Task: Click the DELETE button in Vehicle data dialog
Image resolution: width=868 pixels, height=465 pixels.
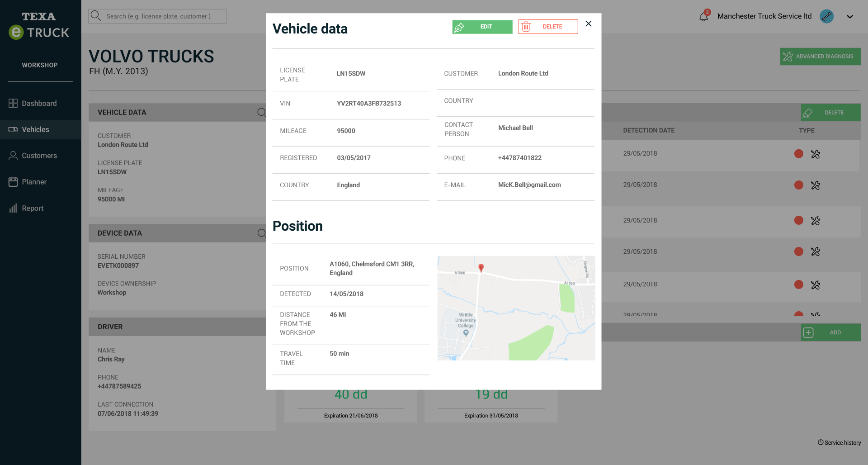Action: [548, 27]
